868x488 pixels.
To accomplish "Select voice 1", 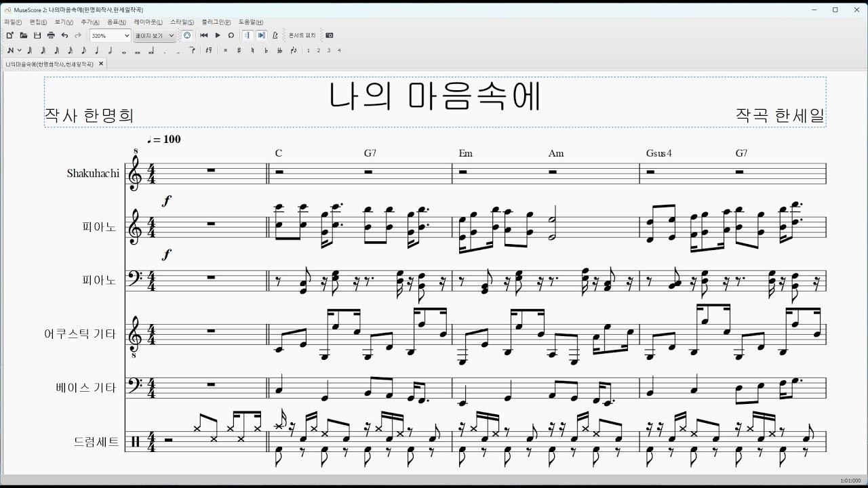I will (x=308, y=50).
